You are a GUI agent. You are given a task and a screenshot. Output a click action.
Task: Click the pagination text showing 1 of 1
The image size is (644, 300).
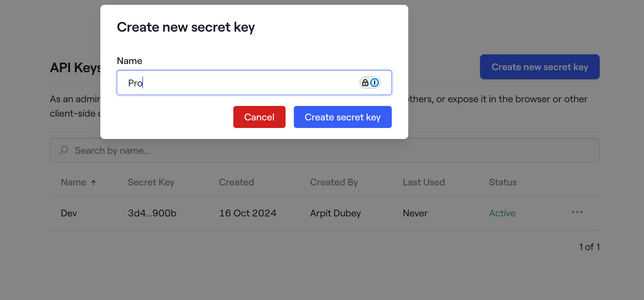click(x=589, y=247)
